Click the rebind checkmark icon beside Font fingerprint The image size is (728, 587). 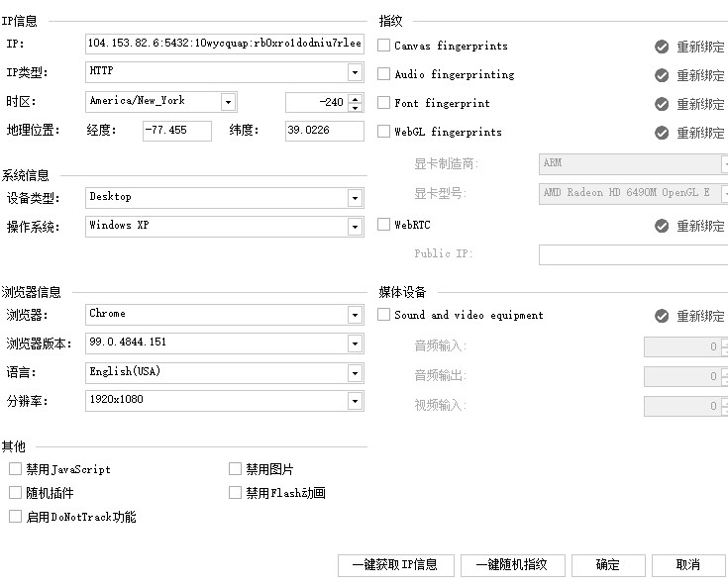662,104
